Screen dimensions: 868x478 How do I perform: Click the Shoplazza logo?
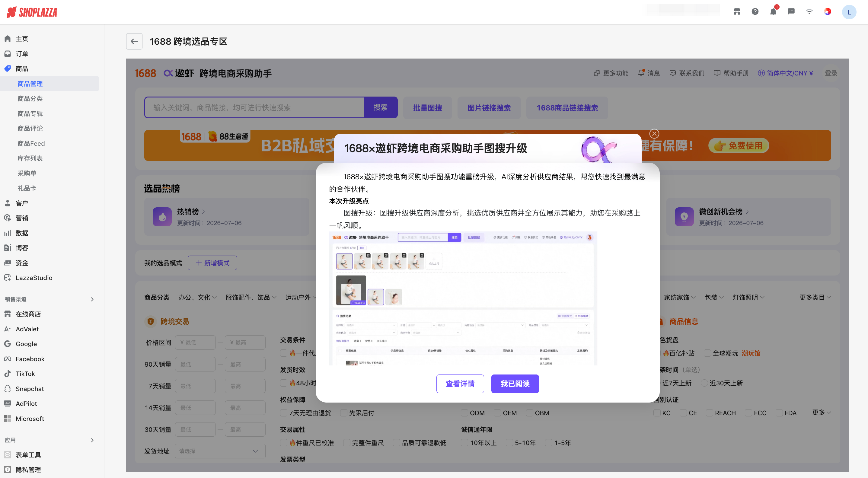[32, 12]
